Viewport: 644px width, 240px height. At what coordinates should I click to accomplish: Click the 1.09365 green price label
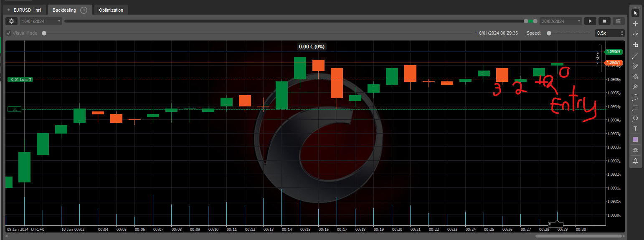pos(613,52)
